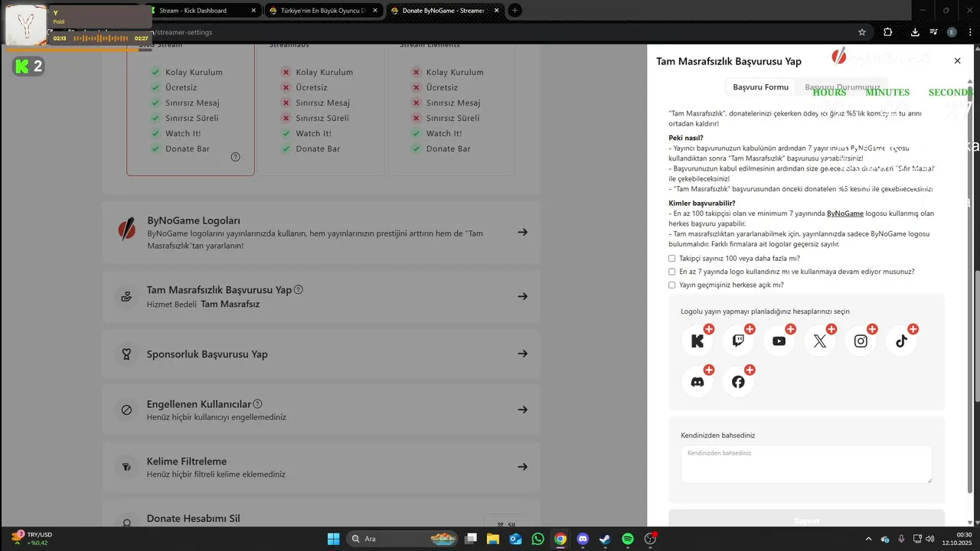Open the TRY/USD widget on taskbar
Image resolution: width=980 pixels, height=551 pixels.
tap(31, 539)
